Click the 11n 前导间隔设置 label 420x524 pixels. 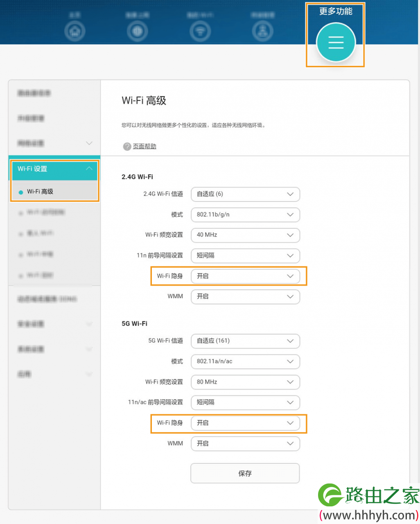[160, 255]
